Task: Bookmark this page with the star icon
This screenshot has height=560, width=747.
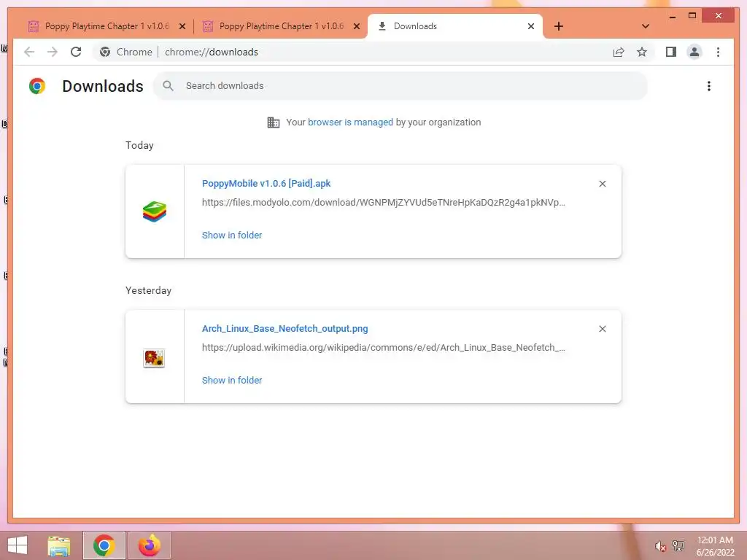Action: pos(642,52)
